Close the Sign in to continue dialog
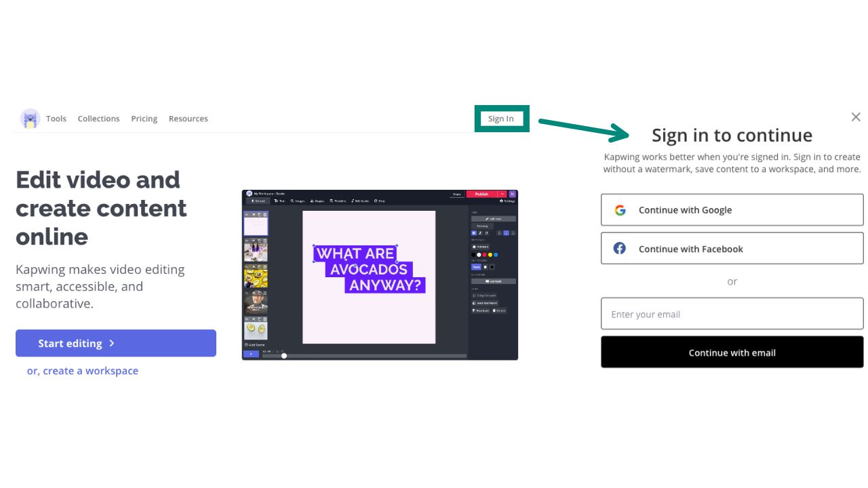The height and width of the screenshot is (488, 868). pyautogui.click(x=856, y=117)
